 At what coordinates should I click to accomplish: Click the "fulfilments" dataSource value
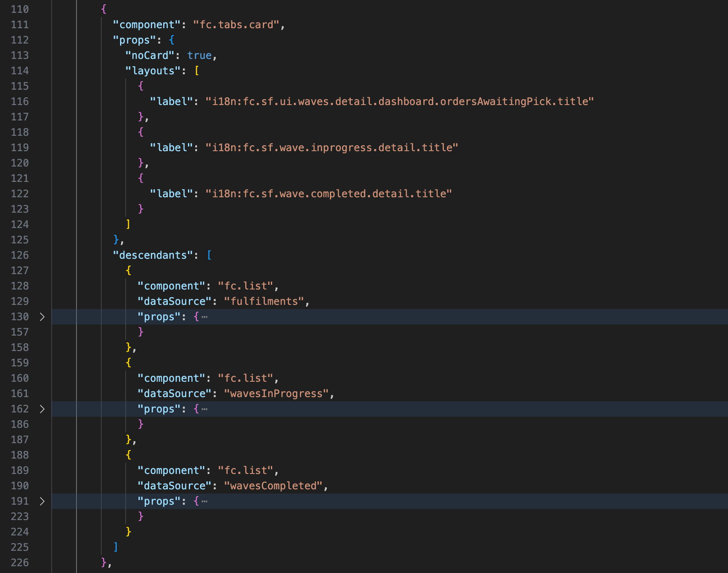tap(264, 301)
